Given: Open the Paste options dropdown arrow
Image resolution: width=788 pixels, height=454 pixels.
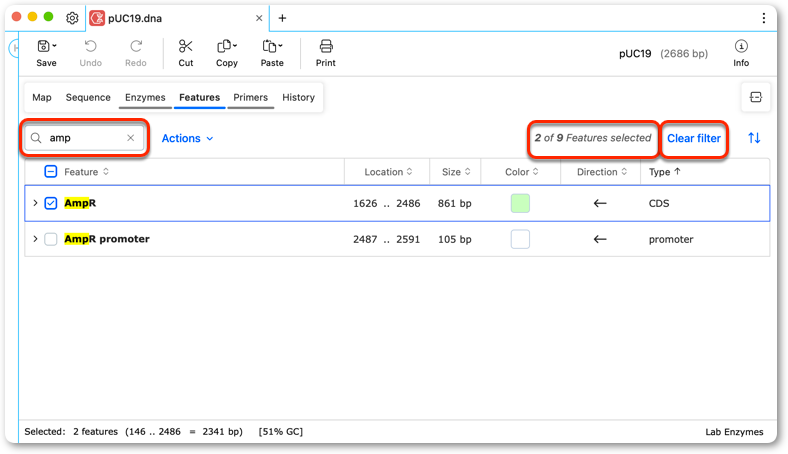Looking at the screenshot, I should [280, 46].
